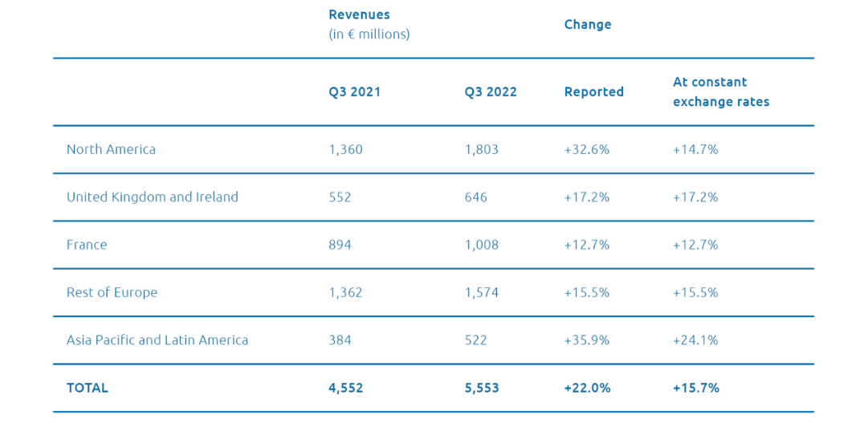This screenshot has width=868, height=435.
Task: Select the Q3 2021 column heading
Action: (x=355, y=91)
